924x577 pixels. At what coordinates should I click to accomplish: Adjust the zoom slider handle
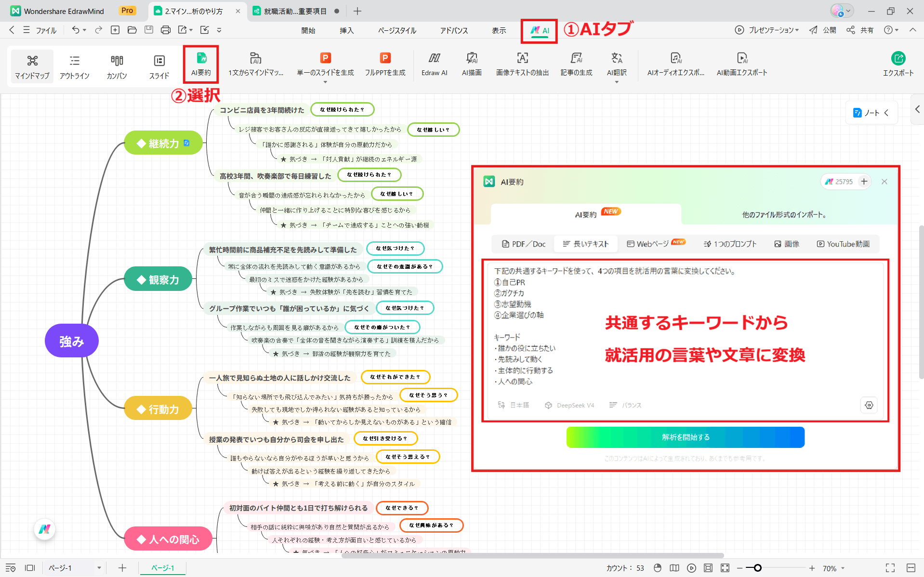pos(757,568)
